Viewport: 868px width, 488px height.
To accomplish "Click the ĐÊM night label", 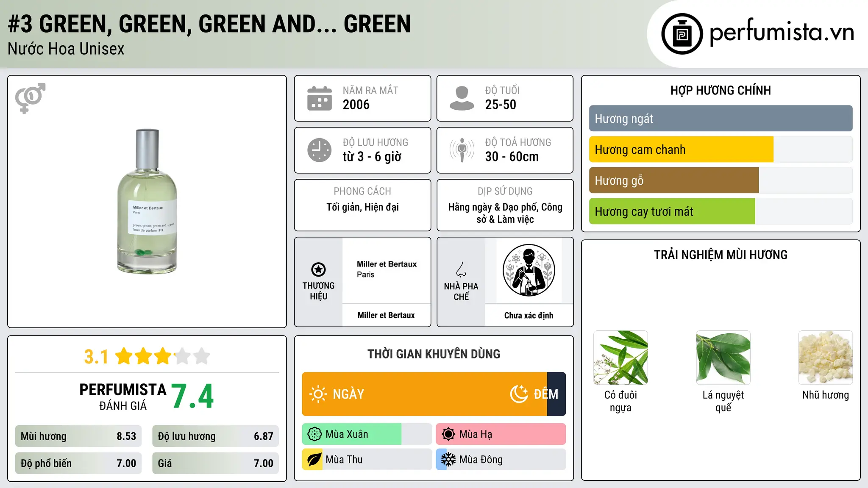I will (x=546, y=394).
